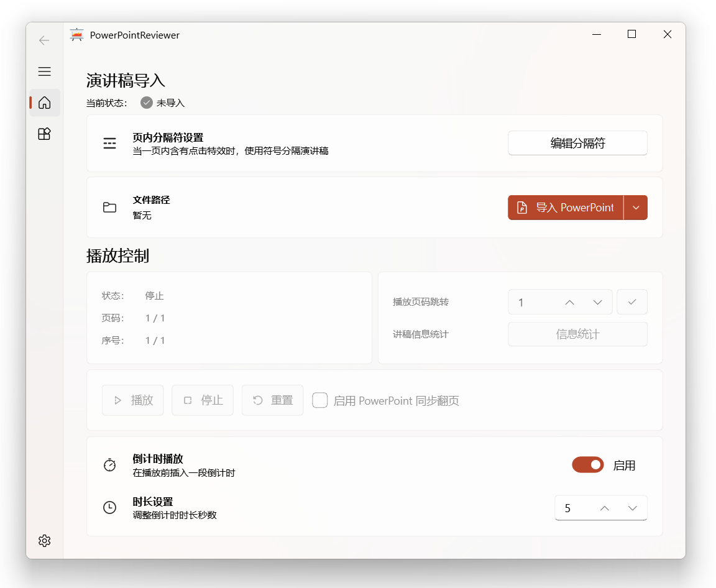The image size is (716, 588).
Task: Open the plugins panel icon in sidebar
Action: tap(44, 134)
